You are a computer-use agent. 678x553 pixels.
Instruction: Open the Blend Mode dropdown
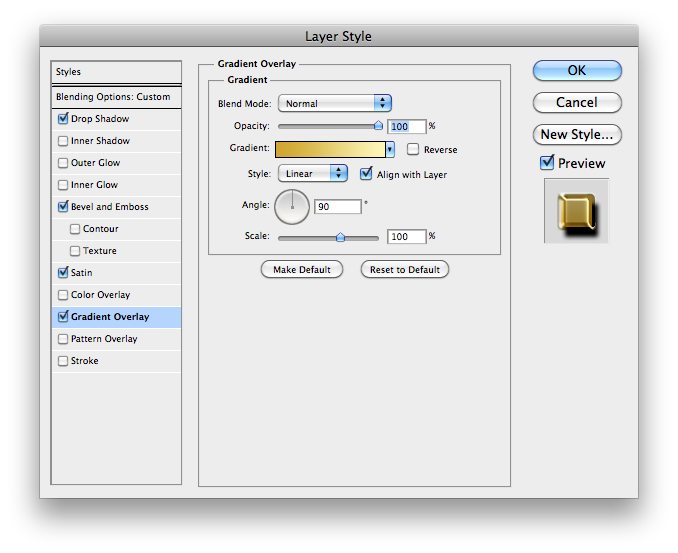334,103
